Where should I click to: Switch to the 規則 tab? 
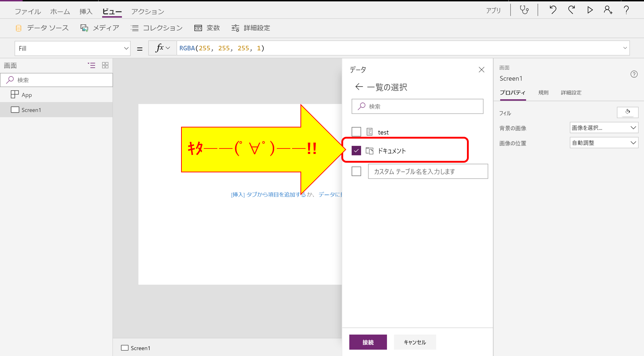543,93
